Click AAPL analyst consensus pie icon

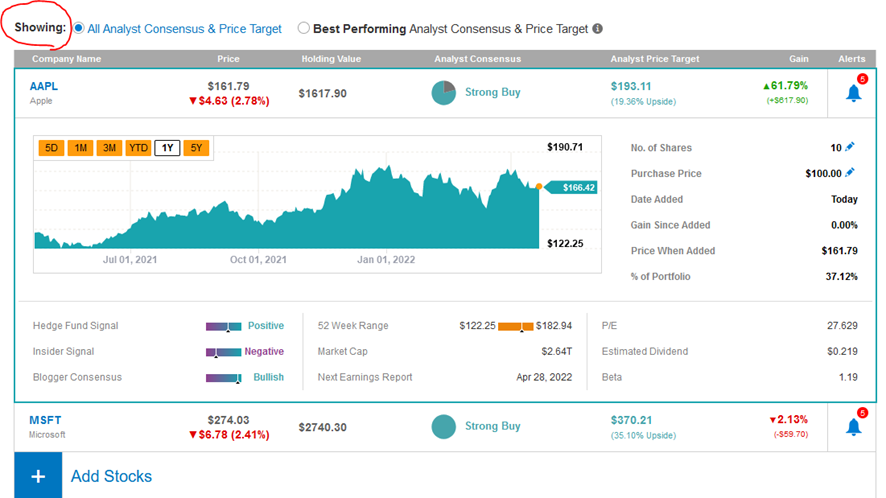pyautogui.click(x=444, y=93)
